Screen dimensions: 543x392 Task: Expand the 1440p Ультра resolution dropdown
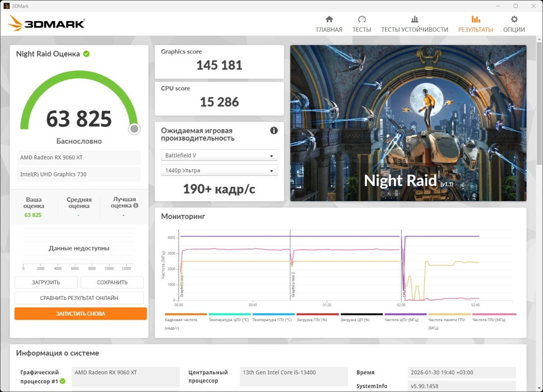pyautogui.click(x=219, y=170)
